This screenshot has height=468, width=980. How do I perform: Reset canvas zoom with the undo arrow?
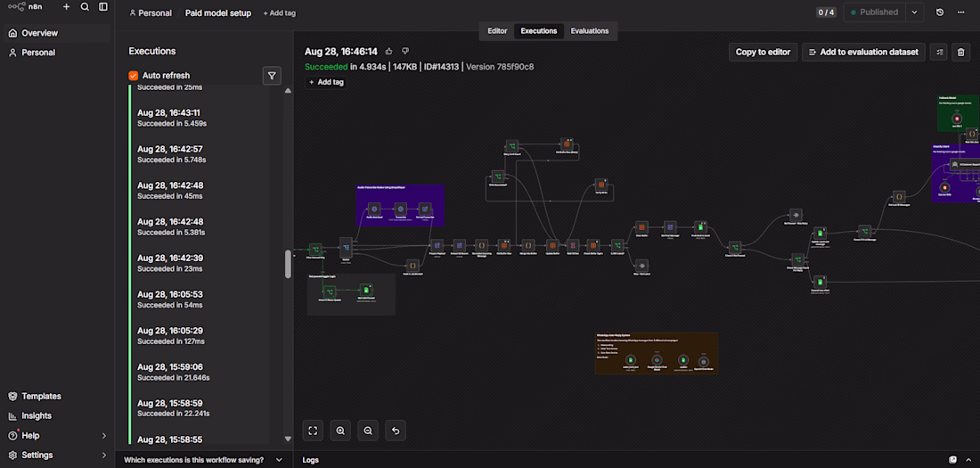coord(395,431)
